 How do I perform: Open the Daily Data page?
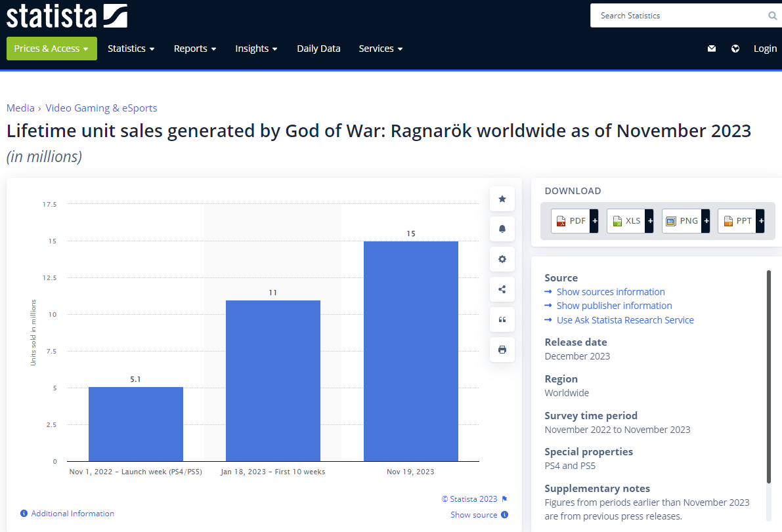tap(318, 49)
